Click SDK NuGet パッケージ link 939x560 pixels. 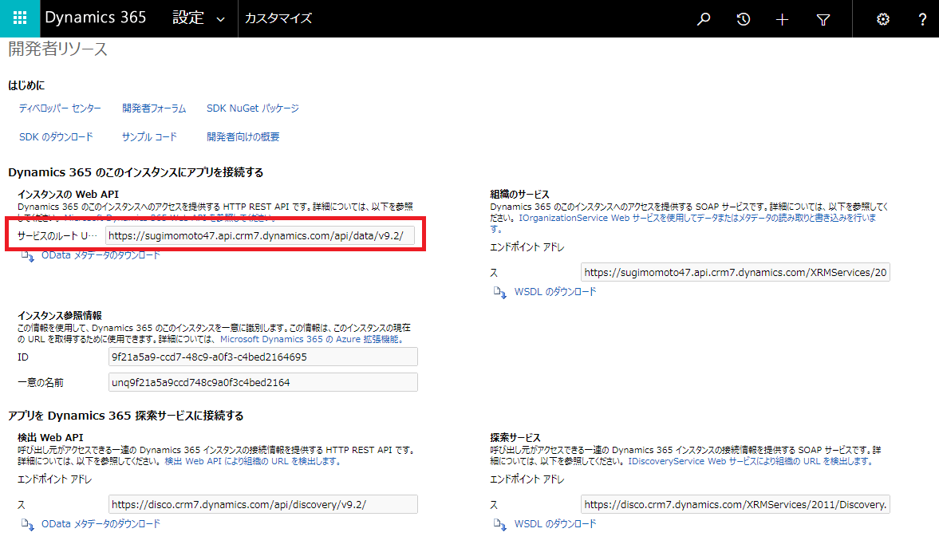253,108
